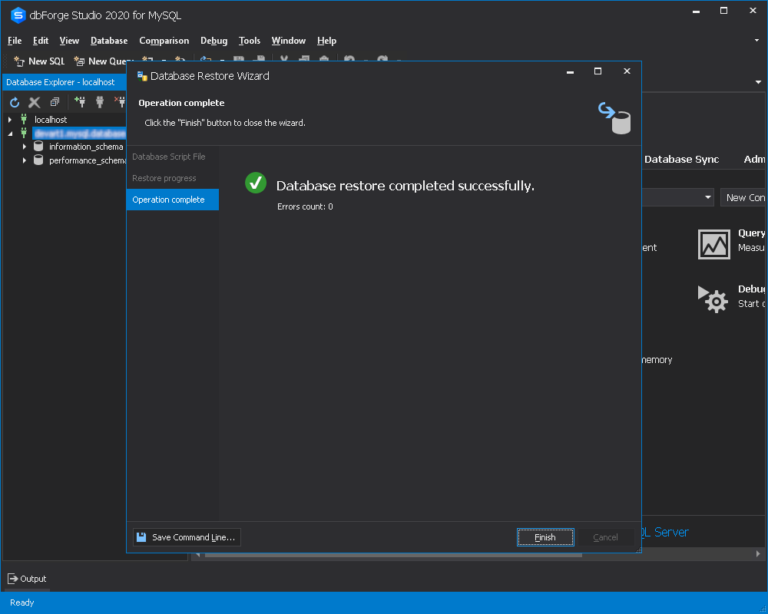Click the Cancel button in wizard
The width and height of the screenshot is (768, 614).
point(605,537)
